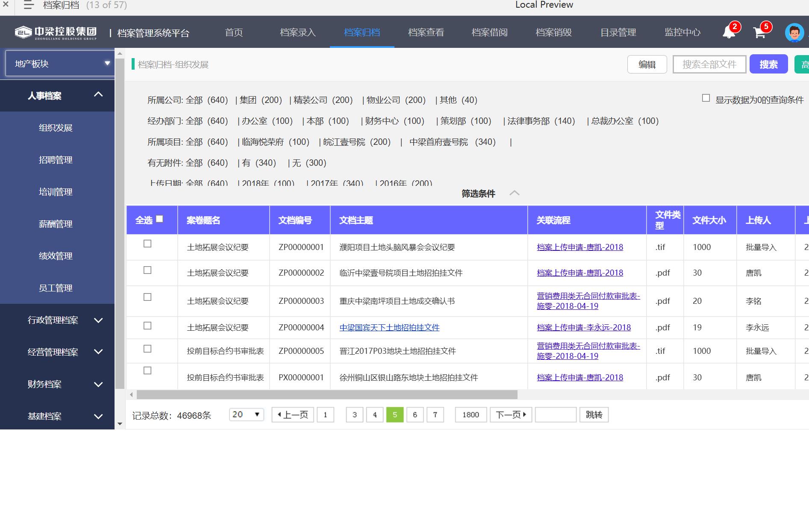Sort by 文件大小 column header

pos(709,220)
